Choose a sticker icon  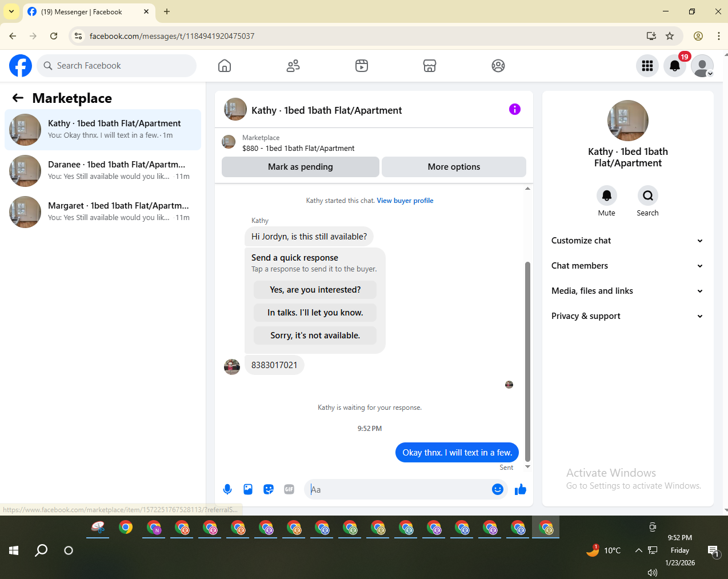[269, 489]
